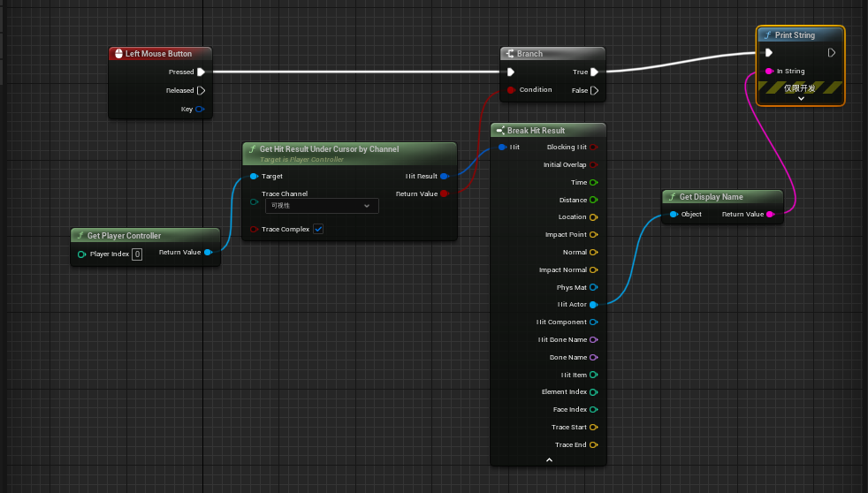Click the Break Hit Result node icon
Image resolution: width=868 pixels, height=493 pixels.
pyautogui.click(x=500, y=131)
